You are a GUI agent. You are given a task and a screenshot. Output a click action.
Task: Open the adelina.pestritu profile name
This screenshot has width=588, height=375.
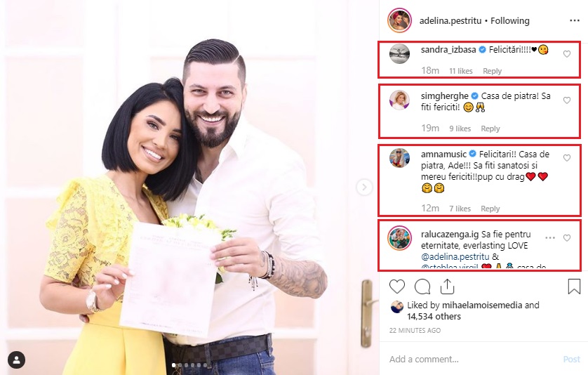pyautogui.click(x=450, y=20)
